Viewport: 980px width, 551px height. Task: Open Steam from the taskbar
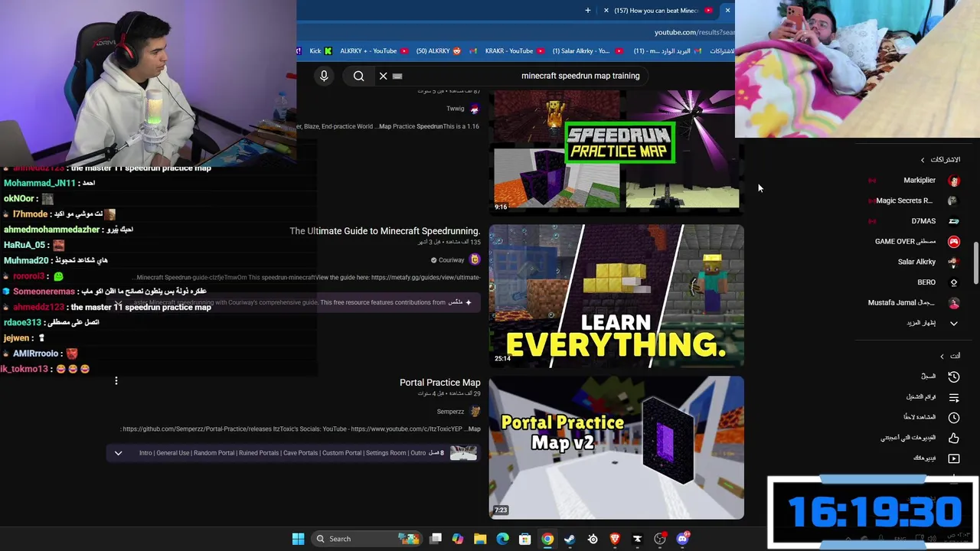[570, 539]
